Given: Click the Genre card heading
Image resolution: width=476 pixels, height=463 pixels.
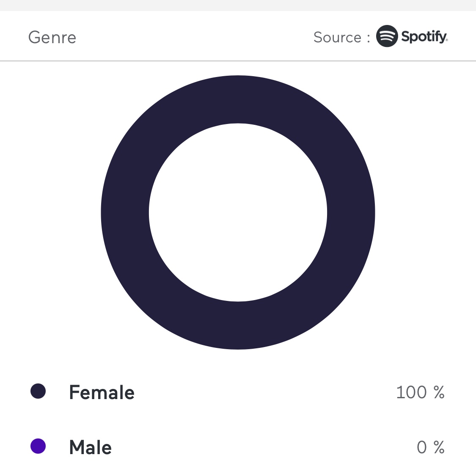Looking at the screenshot, I should (52, 38).
